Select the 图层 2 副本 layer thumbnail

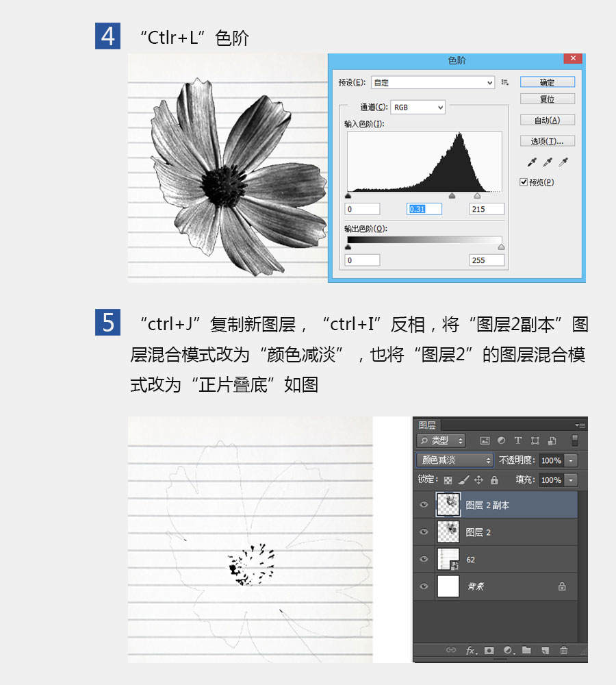[x=448, y=505]
